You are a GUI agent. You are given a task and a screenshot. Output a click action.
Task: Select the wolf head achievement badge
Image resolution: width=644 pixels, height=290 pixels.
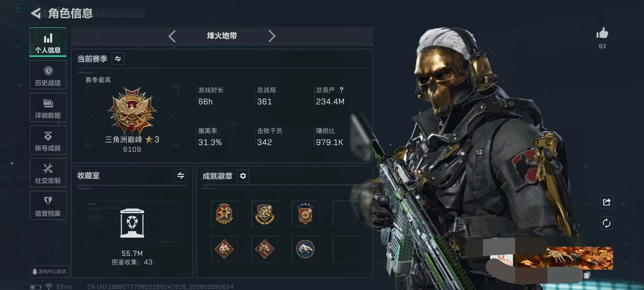224,249
